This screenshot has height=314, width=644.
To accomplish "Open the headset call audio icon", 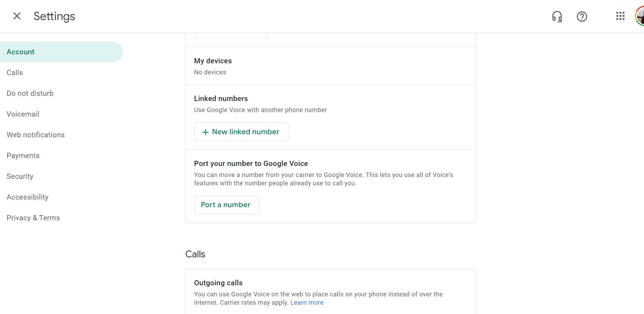I will [x=557, y=16].
